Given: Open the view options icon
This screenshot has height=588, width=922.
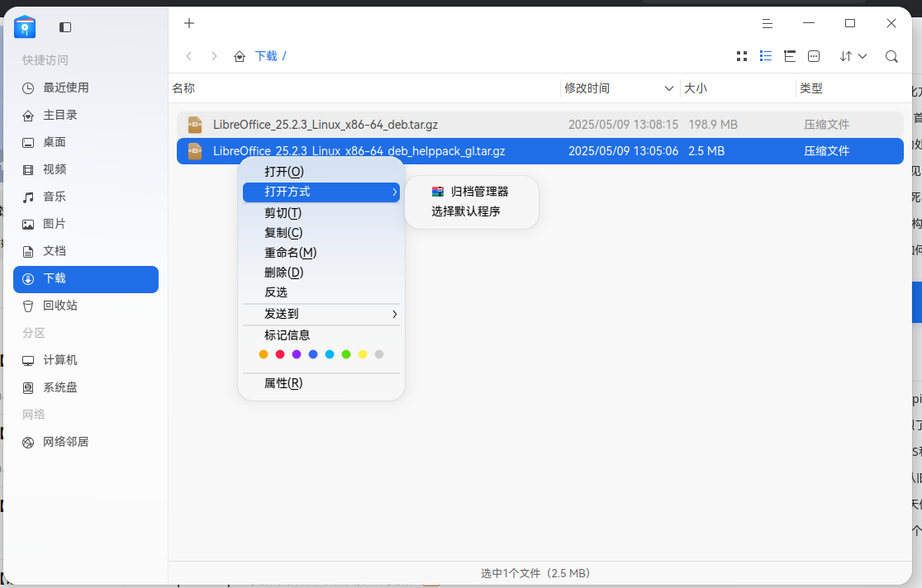Looking at the screenshot, I should [814, 56].
